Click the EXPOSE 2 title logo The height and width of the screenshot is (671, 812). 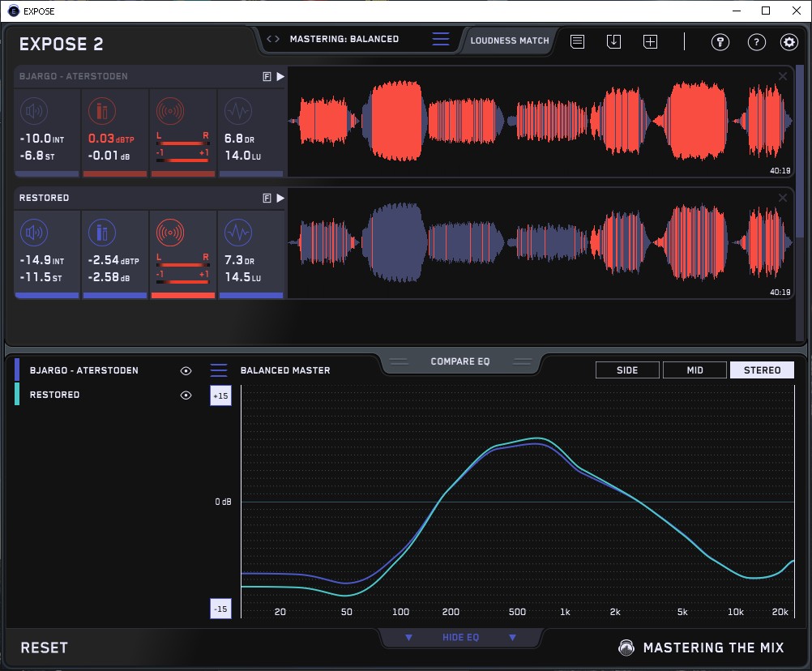(x=61, y=44)
